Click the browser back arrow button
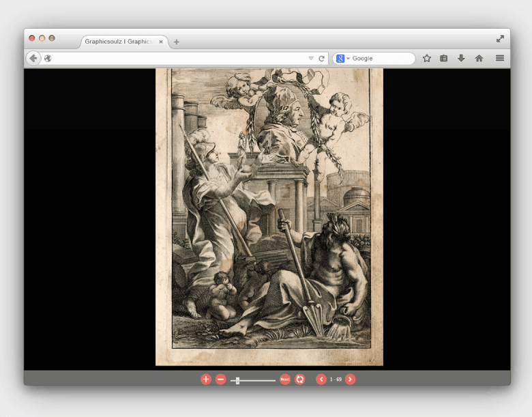 coord(33,59)
